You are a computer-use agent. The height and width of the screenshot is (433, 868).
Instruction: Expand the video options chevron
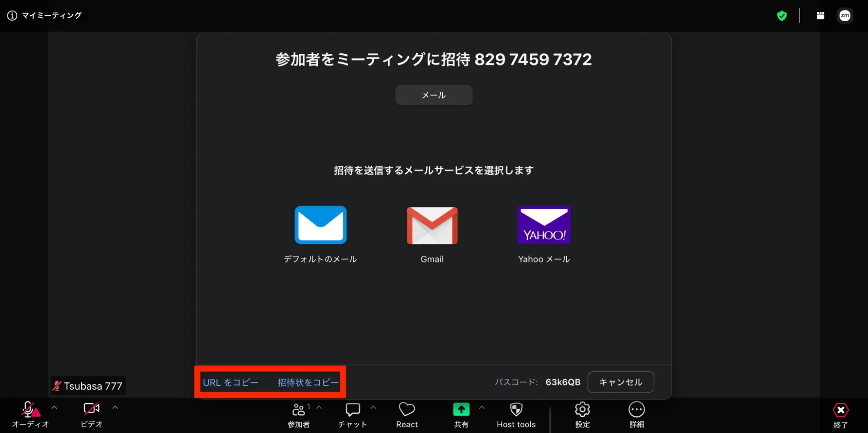coord(115,407)
